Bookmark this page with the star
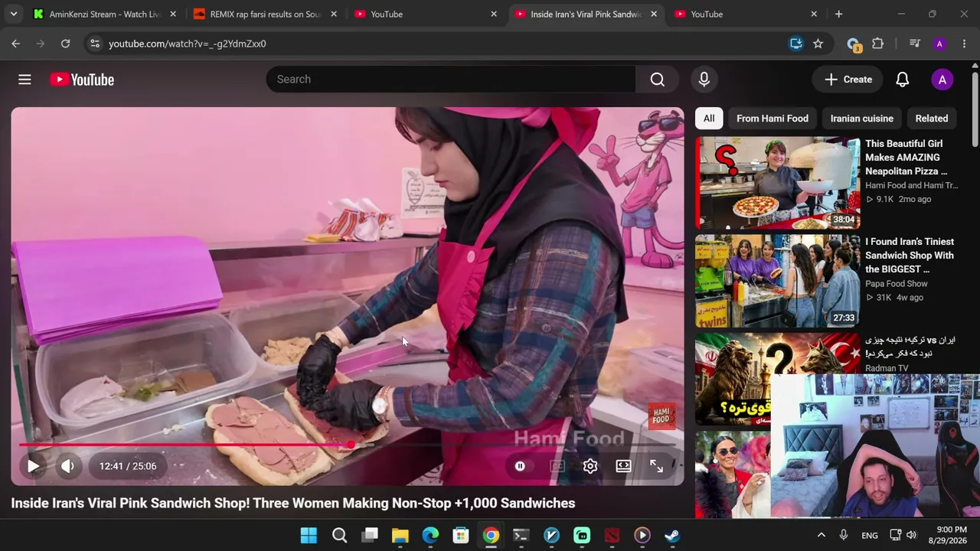The width and height of the screenshot is (980, 551). coord(818,44)
